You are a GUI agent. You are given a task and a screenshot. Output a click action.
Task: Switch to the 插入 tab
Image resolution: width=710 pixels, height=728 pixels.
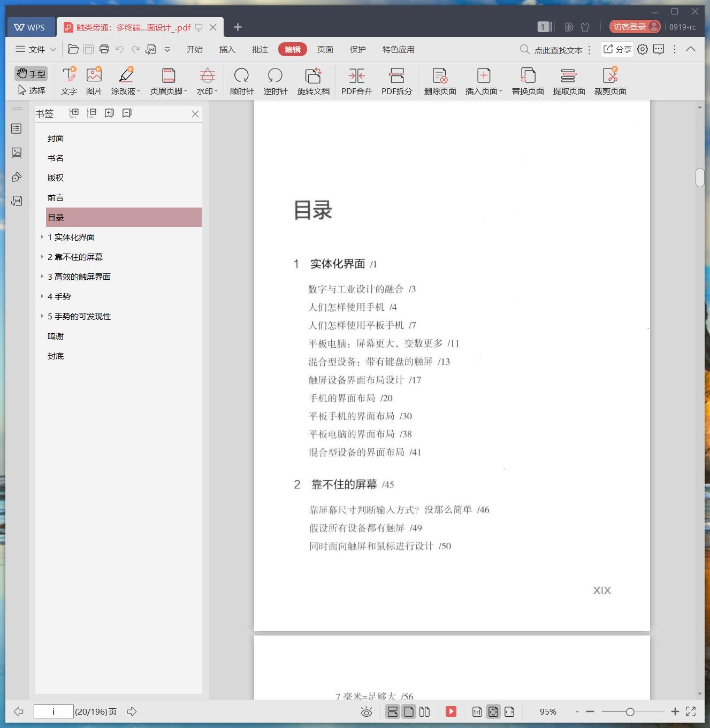(227, 49)
